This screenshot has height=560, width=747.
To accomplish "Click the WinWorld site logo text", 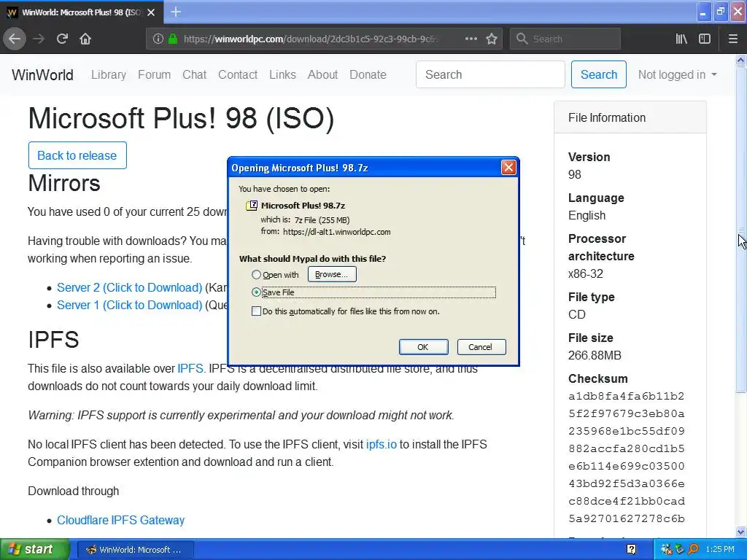I will coord(42,75).
